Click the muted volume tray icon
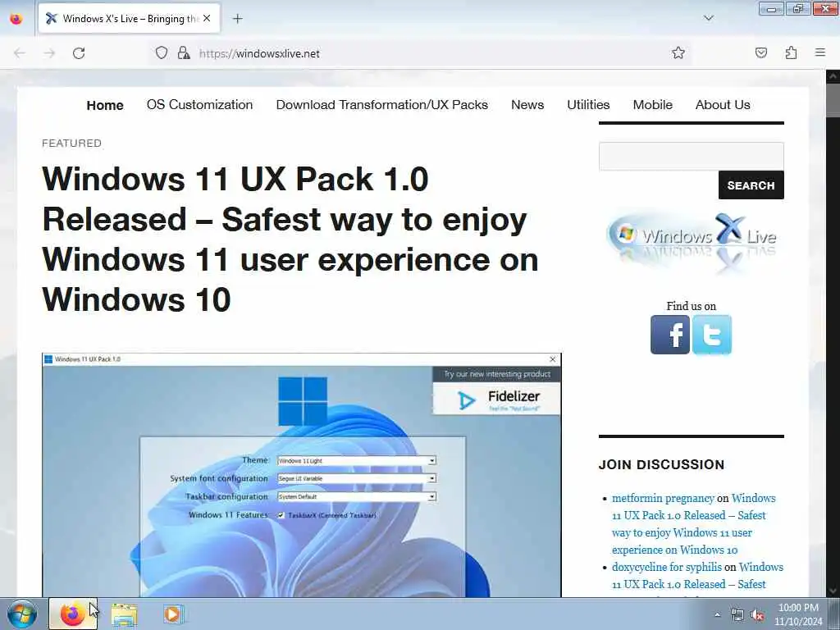The image size is (840, 630). pos(757,614)
